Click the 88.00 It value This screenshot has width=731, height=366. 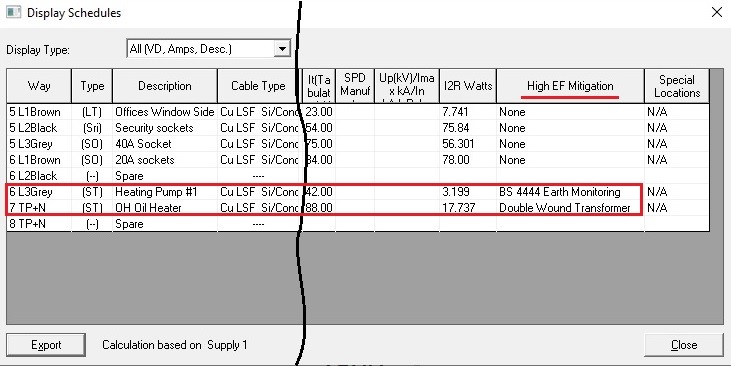(319, 208)
